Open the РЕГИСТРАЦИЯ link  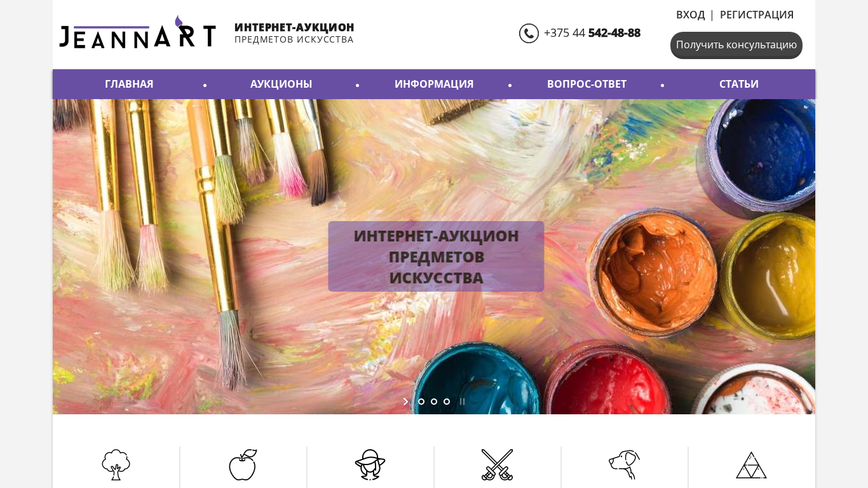coord(757,15)
